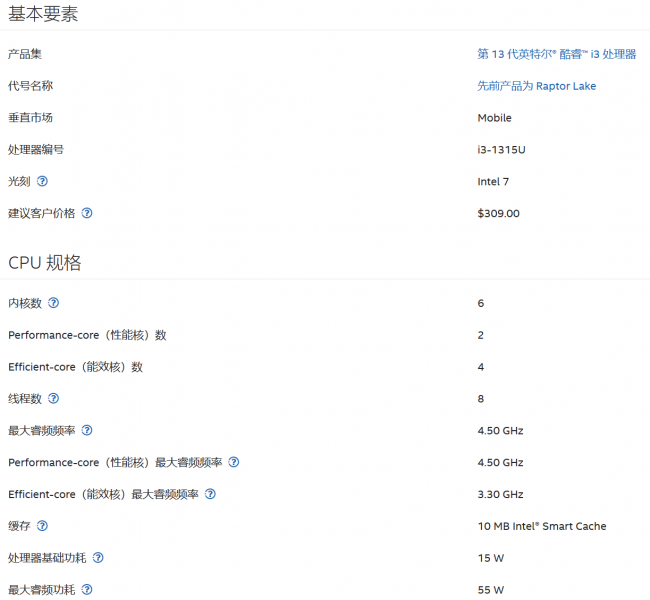Click the Efficient-core 最大睿频频率 label
Viewport: 650px width, 600px height.
pos(103,494)
